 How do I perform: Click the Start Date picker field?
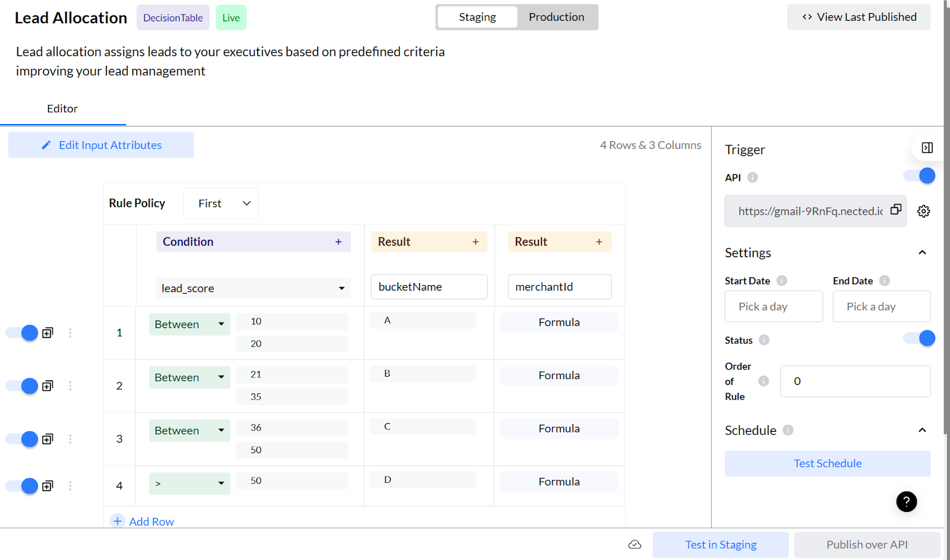click(773, 307)
